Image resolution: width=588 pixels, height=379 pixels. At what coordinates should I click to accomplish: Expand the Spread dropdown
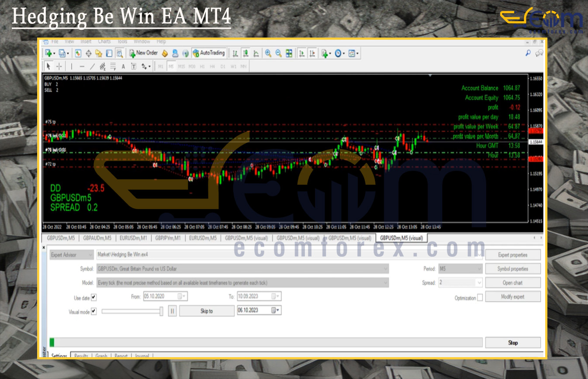tap(479, 283)
